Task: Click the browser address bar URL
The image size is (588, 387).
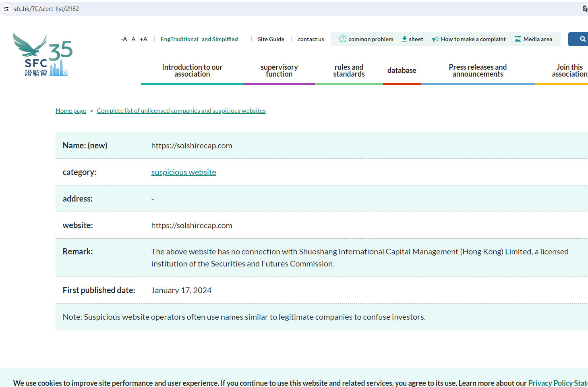Action: (46, 9)
